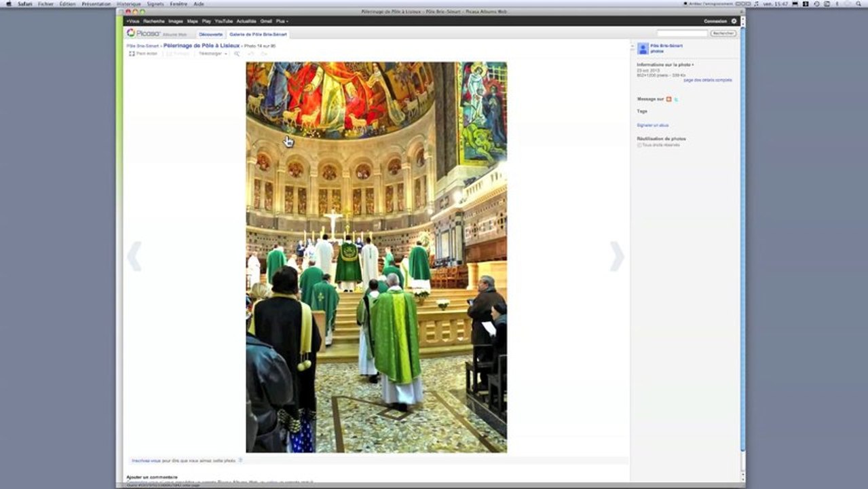This screenshot has width=868, height=489.
Task: Open Actualités from the Google bar
Action: (x=246, y=21)
